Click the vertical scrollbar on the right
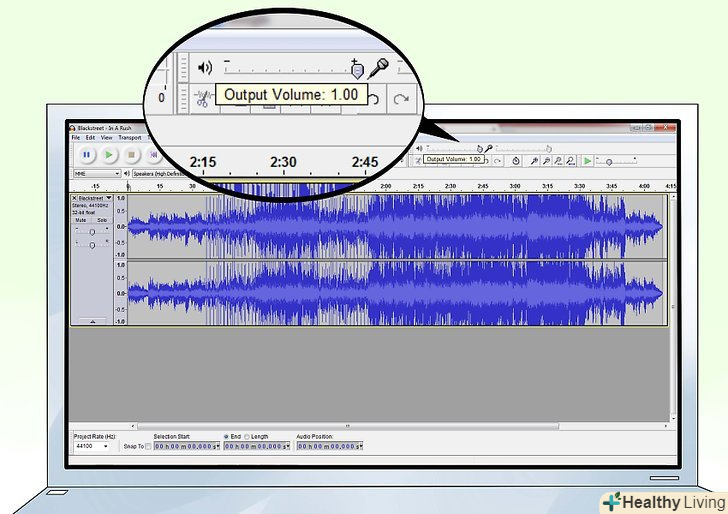728x514 pixels. pos(673,306)
